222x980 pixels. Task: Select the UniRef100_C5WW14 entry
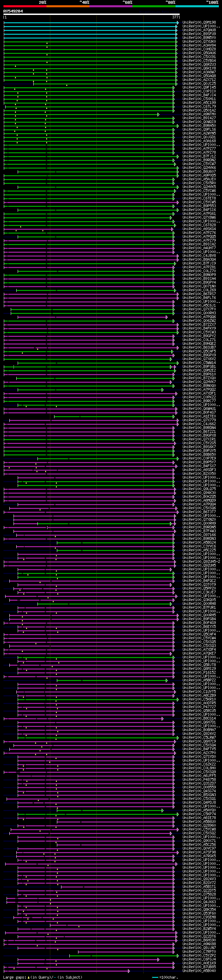coord(199,363)
